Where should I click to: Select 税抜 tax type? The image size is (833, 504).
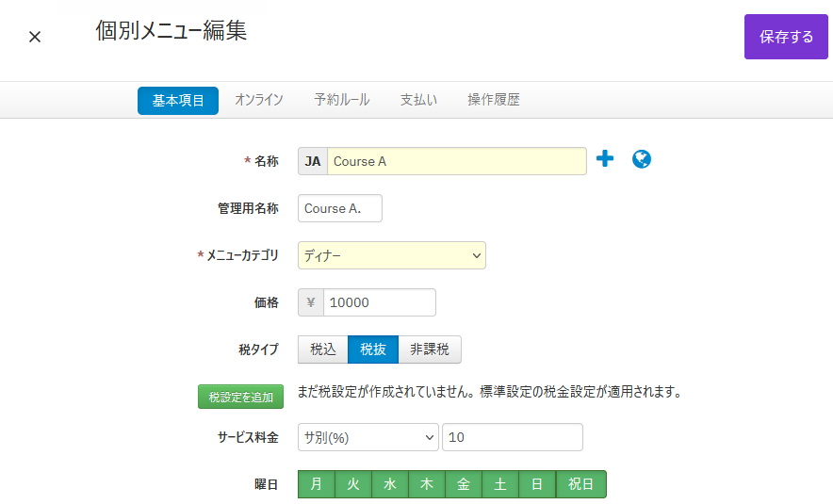(373, 350)
